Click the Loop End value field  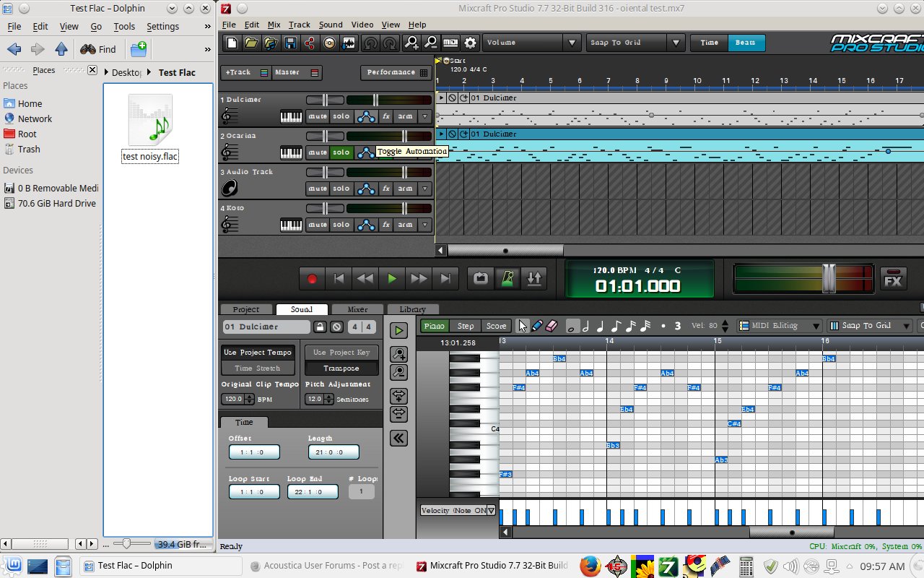click(313, 492)
